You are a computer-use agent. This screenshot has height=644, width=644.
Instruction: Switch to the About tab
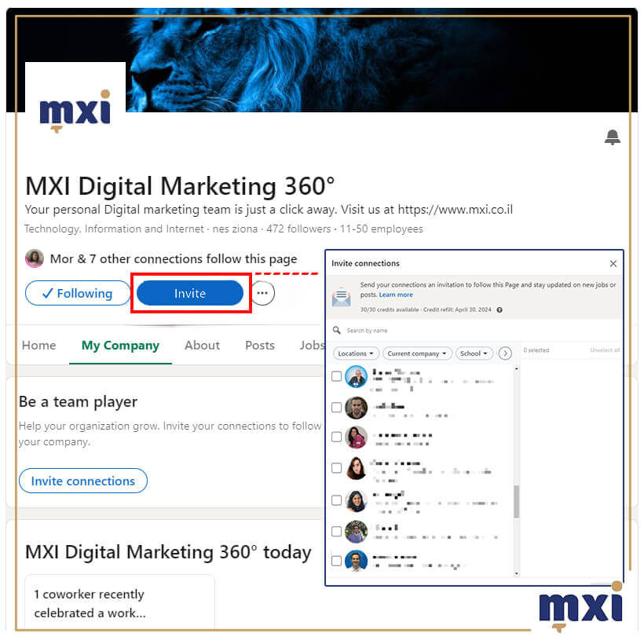(x=202, y=346)
